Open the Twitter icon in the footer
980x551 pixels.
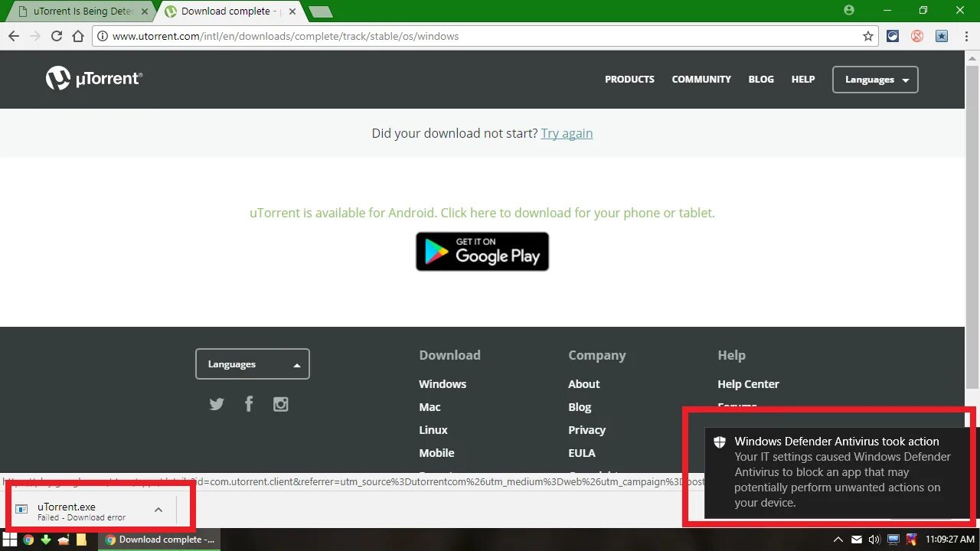[x=217, y=404]
